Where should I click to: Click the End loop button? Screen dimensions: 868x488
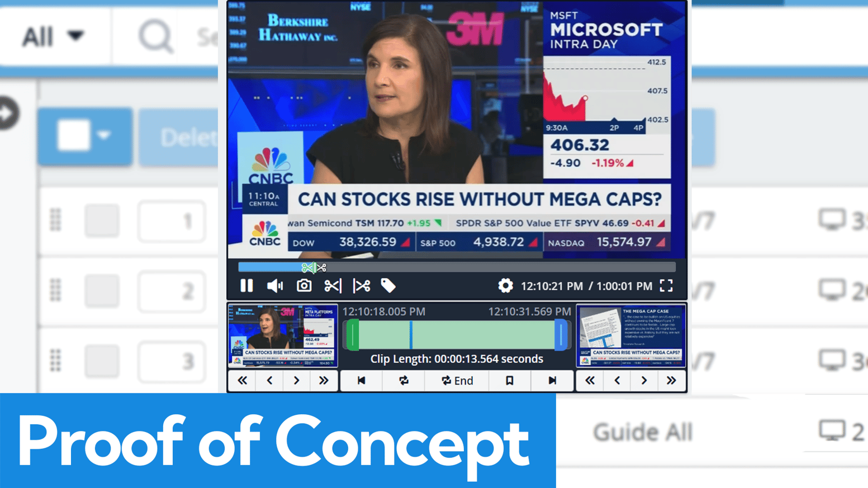[x=457, y=381]
